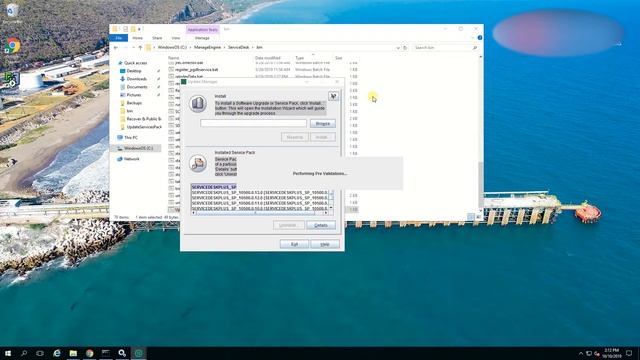Click the Explorer refresh button
The width and height of the screenshot is (640, 360).
click(x=405, y=48)
